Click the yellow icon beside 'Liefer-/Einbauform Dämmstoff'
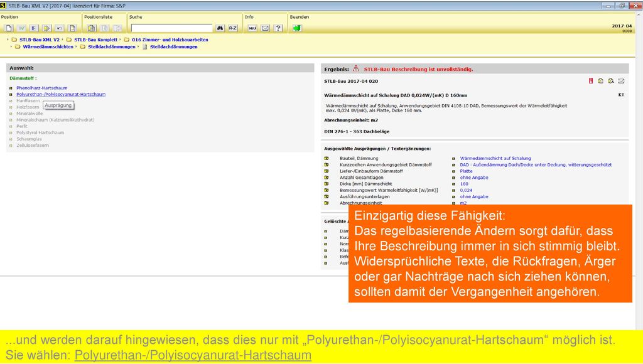Image resolution: width=643 pixels, height=364 pixels. [327, 171]
